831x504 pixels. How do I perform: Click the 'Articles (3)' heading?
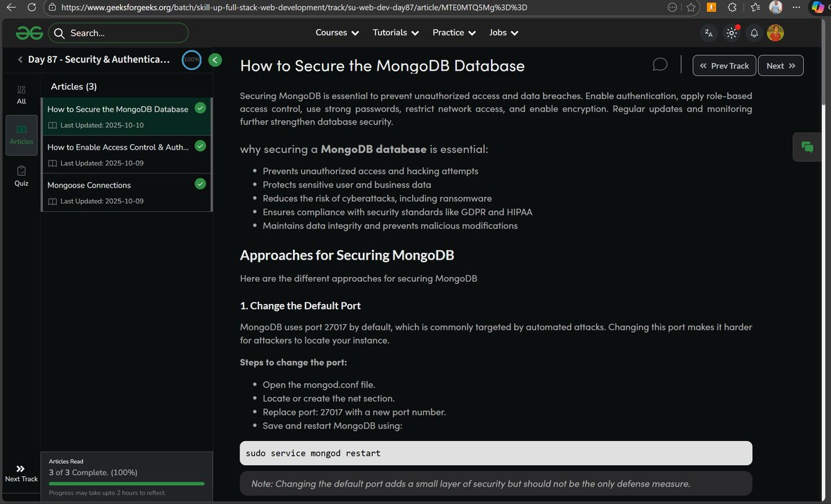pyautogui.click(x=74, y=87)
